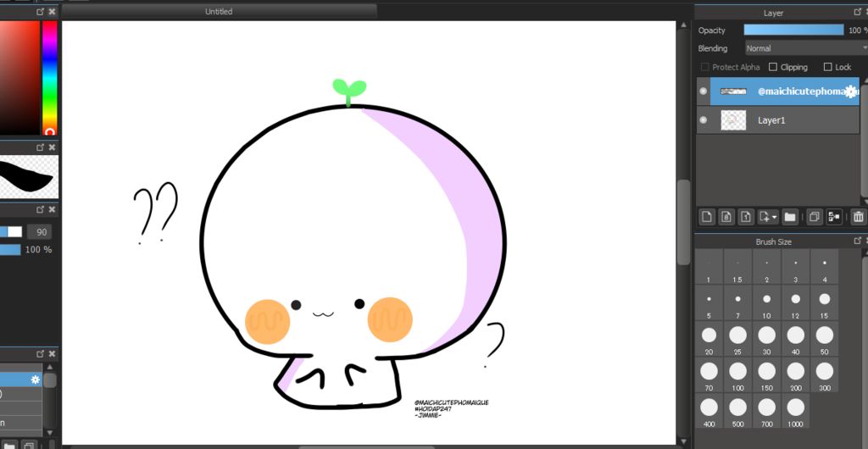Choose the 700 brush size

pyautogui.click(x=766, y=412)
